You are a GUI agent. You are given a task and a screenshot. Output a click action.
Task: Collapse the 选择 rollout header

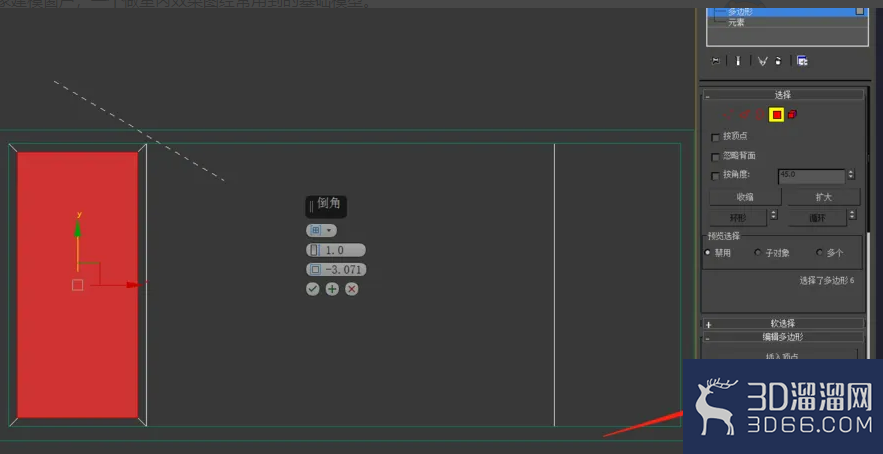click(x=783, y=95)
